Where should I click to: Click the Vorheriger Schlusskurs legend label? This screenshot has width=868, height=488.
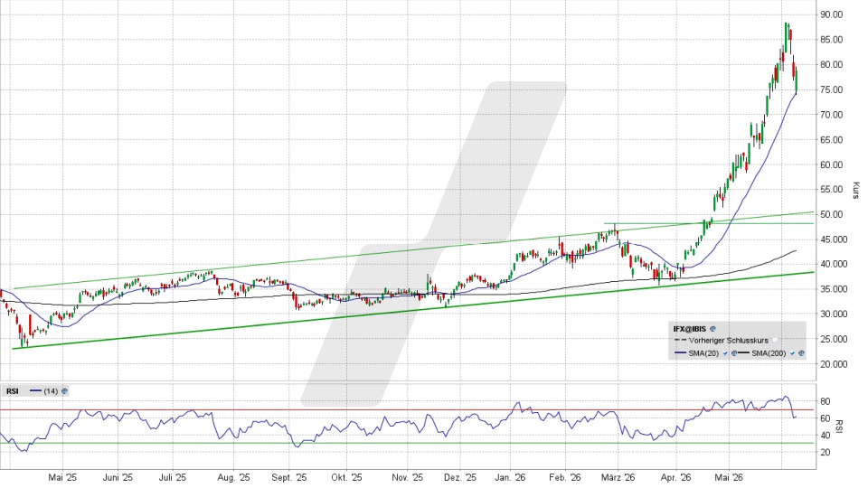click(x=729, y=341)
